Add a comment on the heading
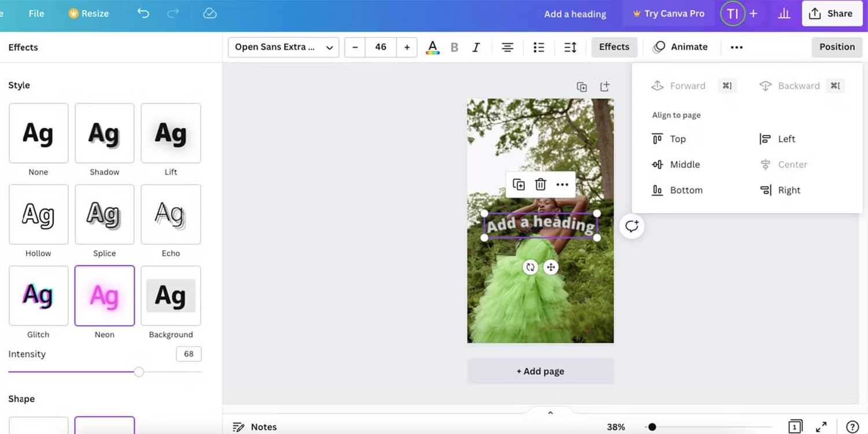This screenshot has height=434, width=868. pyautogui.click(x=631, y=226)
